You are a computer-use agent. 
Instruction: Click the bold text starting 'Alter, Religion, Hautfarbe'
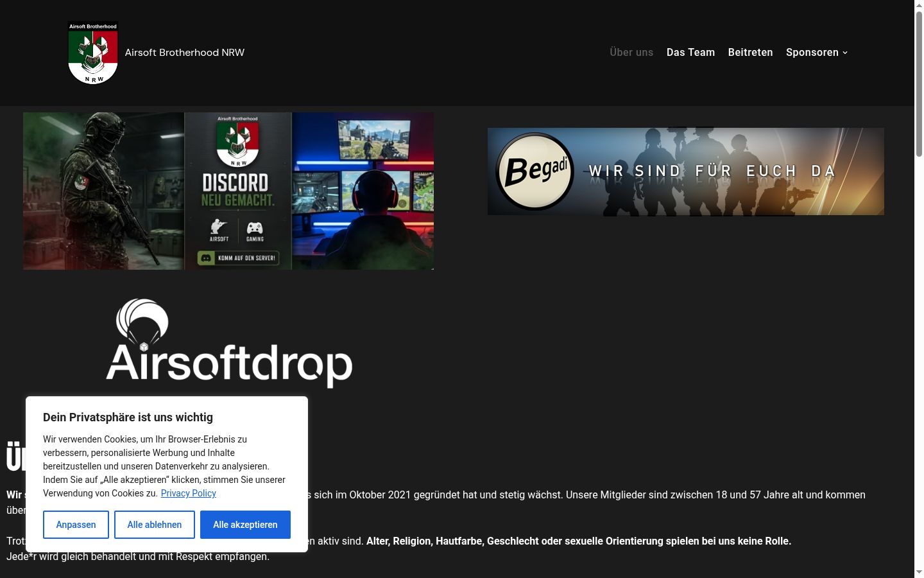coord(579,541)
